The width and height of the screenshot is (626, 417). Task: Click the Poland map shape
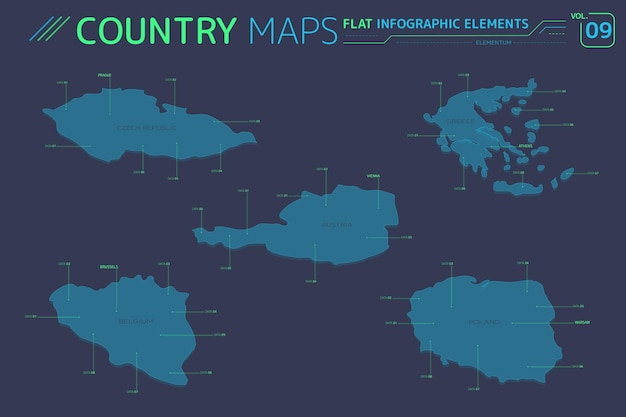coord(485,330)
